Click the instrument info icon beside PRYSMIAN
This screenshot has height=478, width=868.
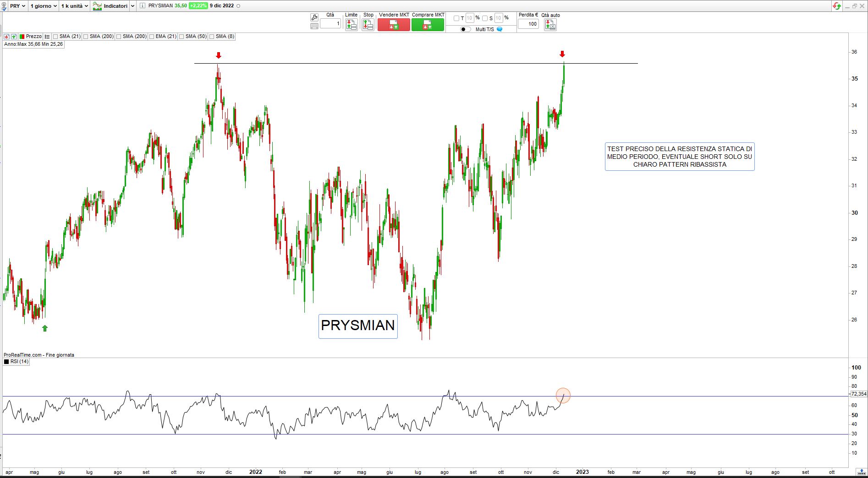[142, 6]
